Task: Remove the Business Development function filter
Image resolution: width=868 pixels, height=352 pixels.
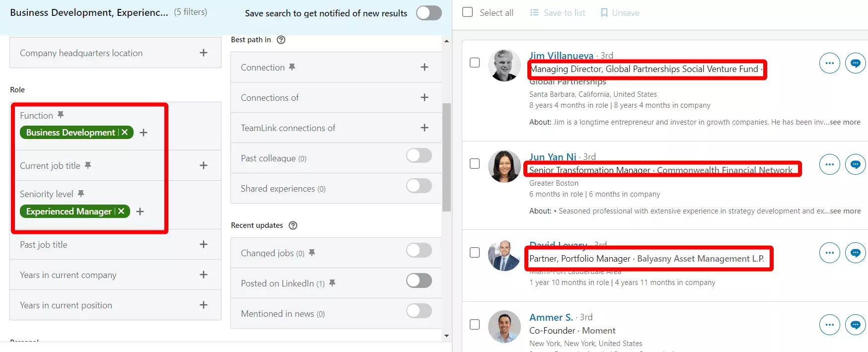Action: click(125, 132)
